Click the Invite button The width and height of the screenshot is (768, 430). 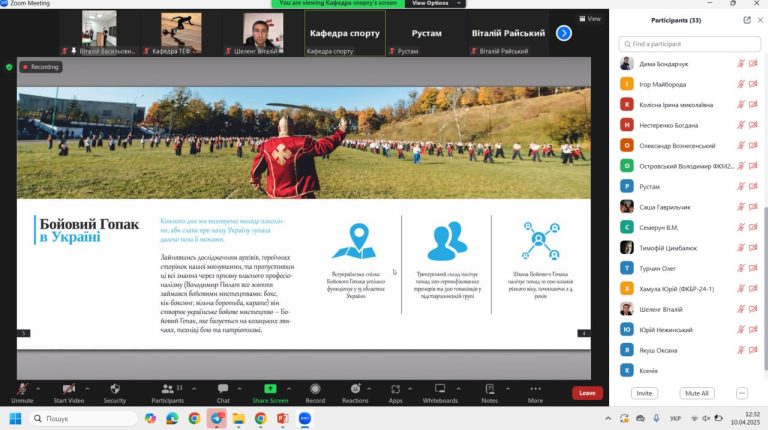(644, 393)
